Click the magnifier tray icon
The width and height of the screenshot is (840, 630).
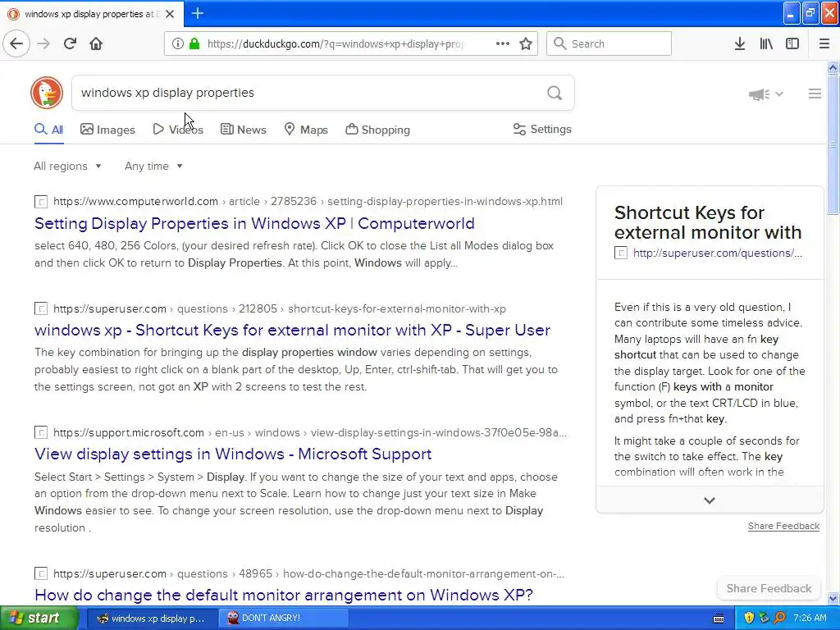click(x=779, y=618)
